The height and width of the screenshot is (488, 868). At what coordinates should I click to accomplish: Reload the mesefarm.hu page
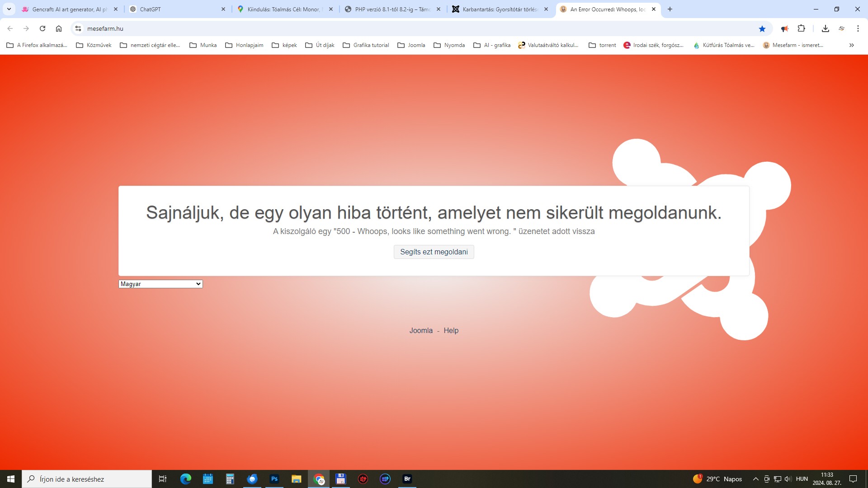[x=42, y=28]
